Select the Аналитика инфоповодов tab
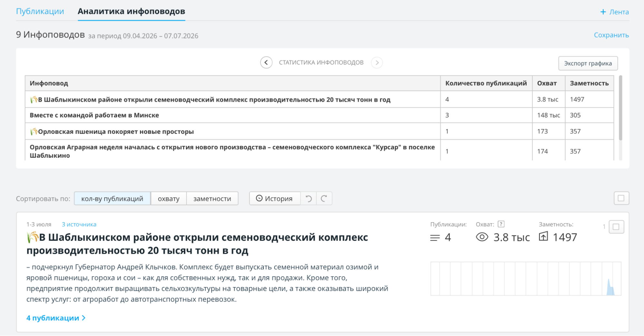The width and height of the screenshot is (644, 336). (x=131, y=11)
